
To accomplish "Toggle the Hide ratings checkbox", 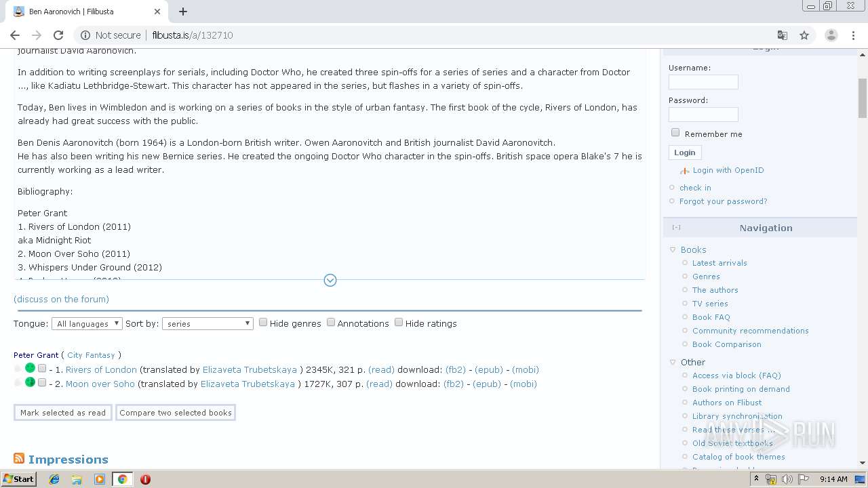I will pos(399,323).
